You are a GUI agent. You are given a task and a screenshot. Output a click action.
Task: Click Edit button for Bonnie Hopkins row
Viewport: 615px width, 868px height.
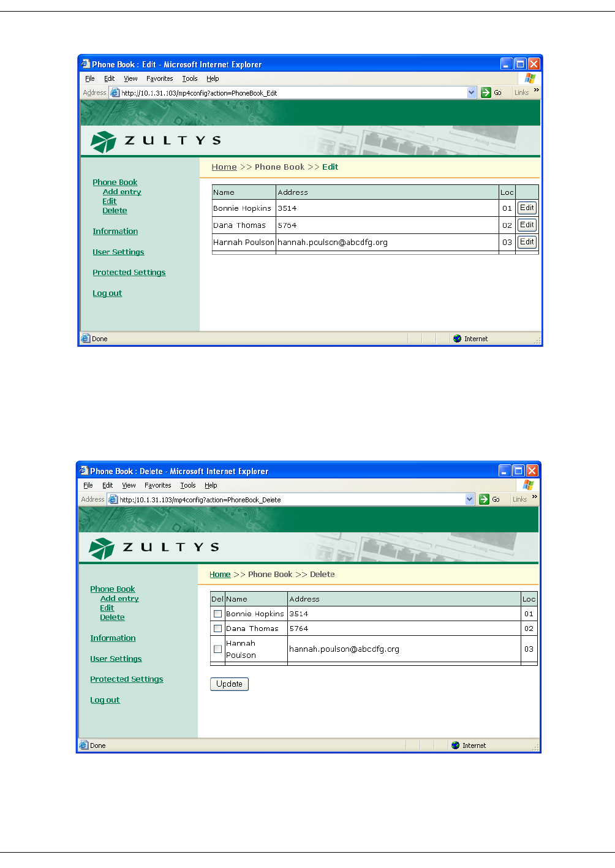[x=527, y=208]
